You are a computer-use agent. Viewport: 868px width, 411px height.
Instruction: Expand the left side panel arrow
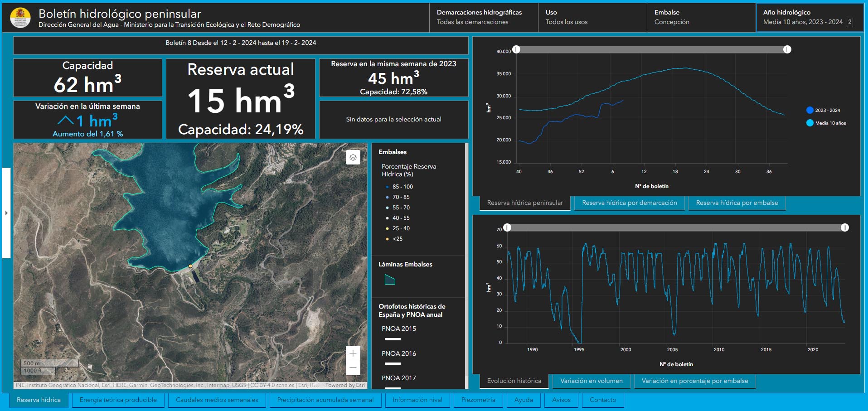coord(6,213)
